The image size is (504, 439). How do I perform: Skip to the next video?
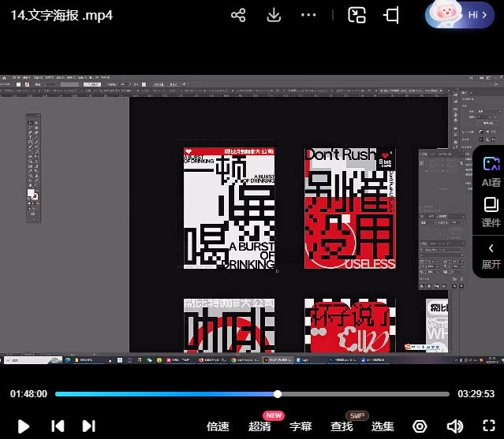pyautogui.click(x=88, y=426)
